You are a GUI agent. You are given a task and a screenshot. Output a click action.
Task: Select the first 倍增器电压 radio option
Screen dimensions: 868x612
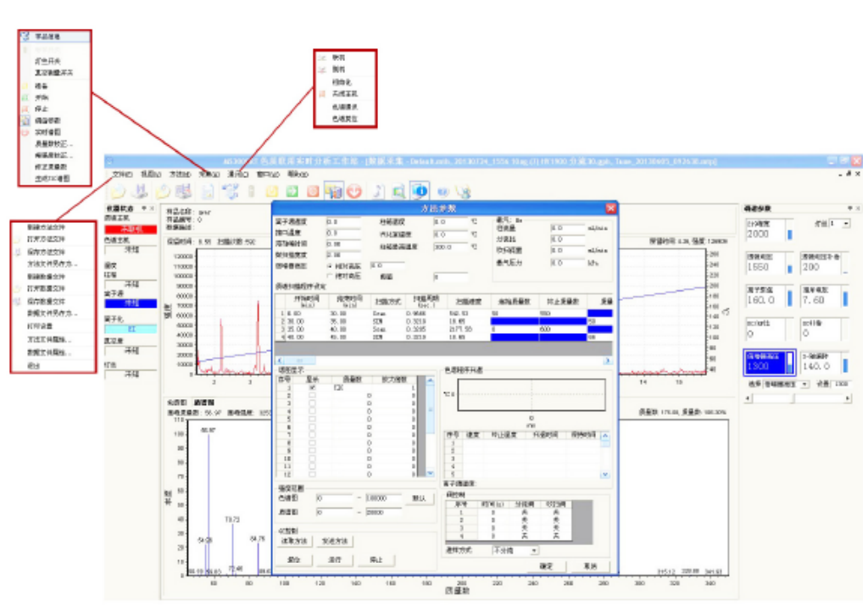[x=330, y=265]
